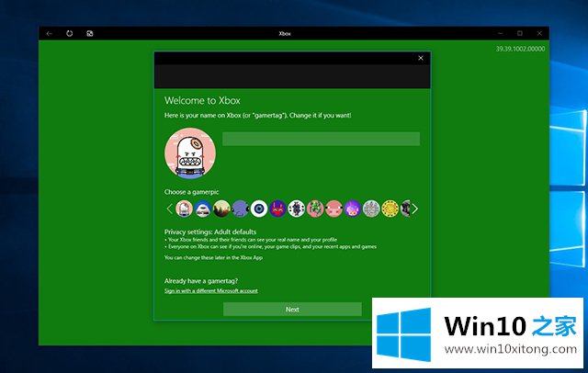Click version number 39.39.1002.00000
The image size is (588, 373).
coord(521,49)
